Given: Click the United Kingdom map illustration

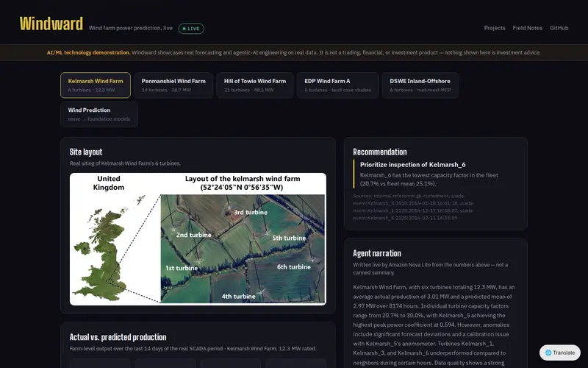Looking at the screenshot, I should 107,250.
